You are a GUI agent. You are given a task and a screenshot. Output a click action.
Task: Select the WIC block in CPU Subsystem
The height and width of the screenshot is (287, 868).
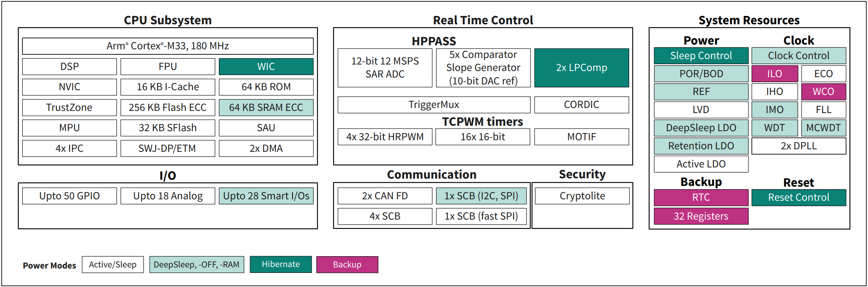tap(266, 67)
